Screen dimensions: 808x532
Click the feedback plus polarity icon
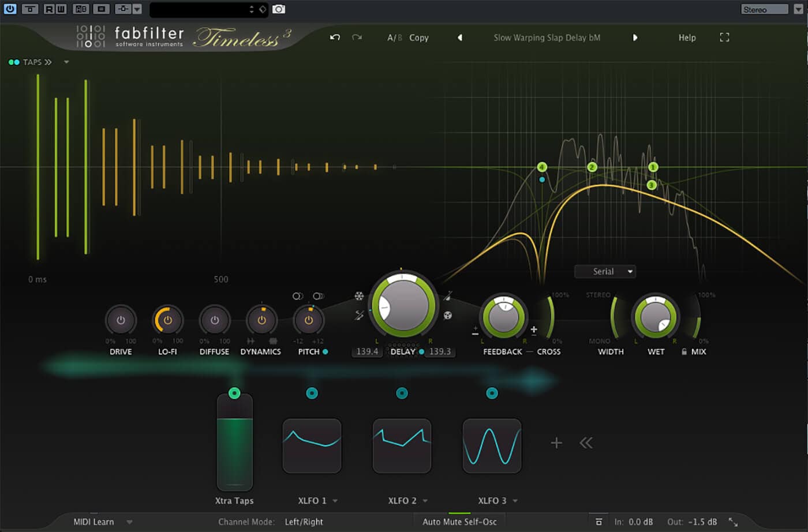[x=534, y=330]
